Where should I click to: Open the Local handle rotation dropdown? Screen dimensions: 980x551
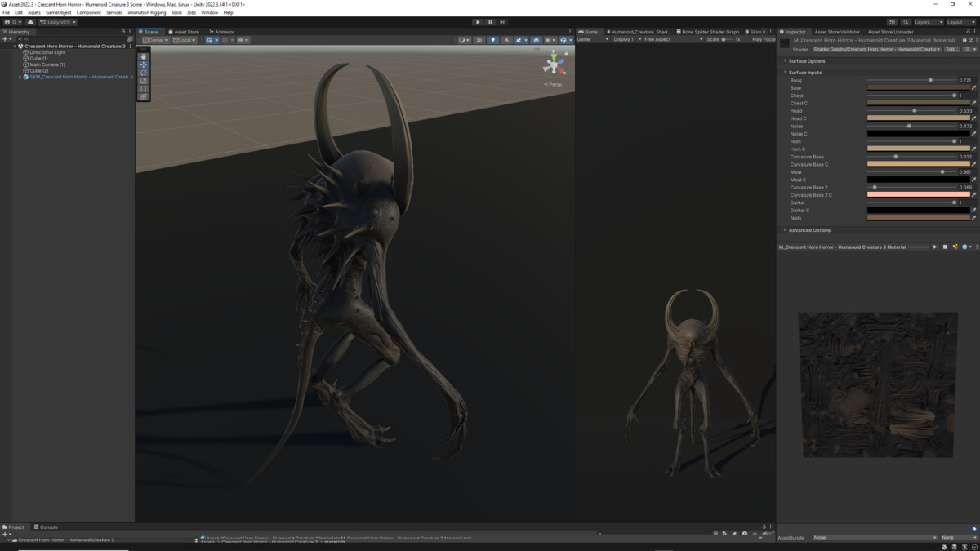point(186,39)
